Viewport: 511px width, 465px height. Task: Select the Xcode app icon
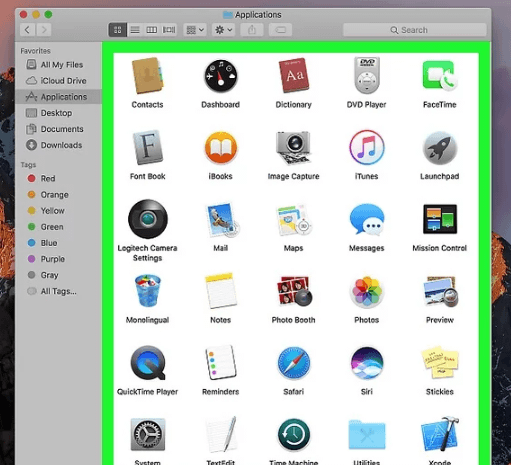[440, 434]
